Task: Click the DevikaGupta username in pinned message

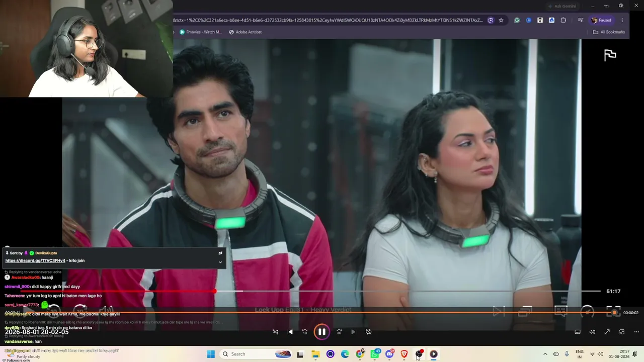Action: tap(46, 253)
